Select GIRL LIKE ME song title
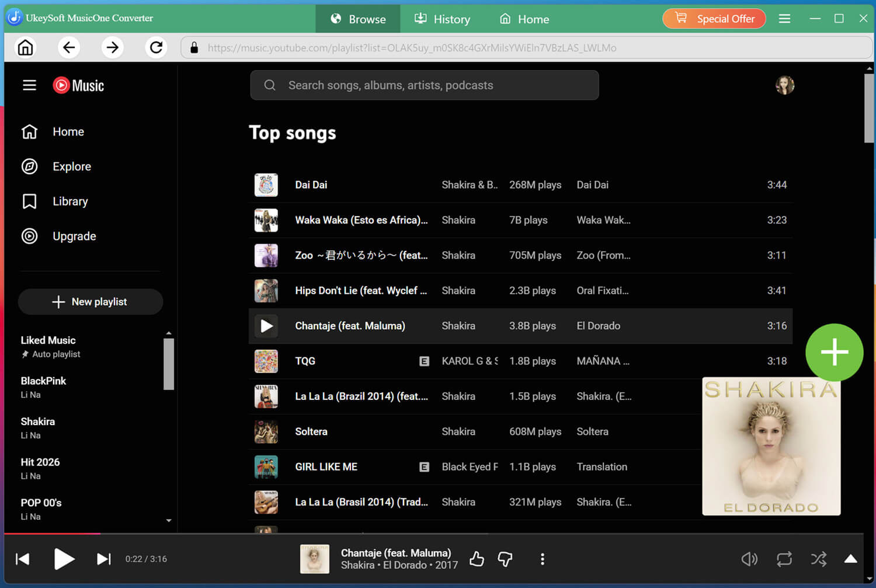876x588 pixels. pyautogui.click(x=326, y=467)
